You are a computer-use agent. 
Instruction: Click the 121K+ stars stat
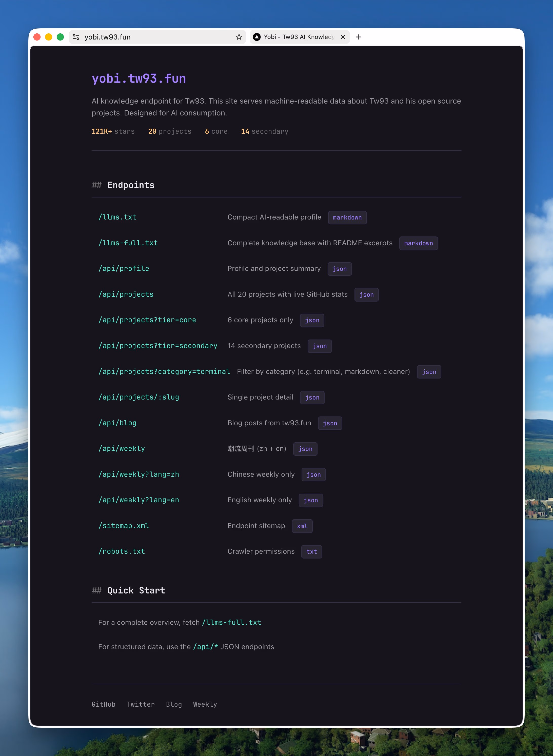pyautogui.click(x=113, y=131)
